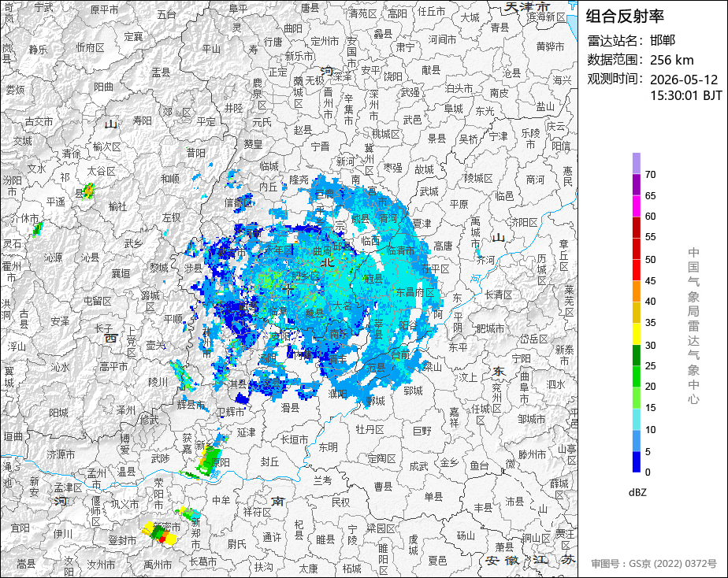Click the '黄骅市' map label
This screenshot has height=578, width=728.
tap(550, 46)
